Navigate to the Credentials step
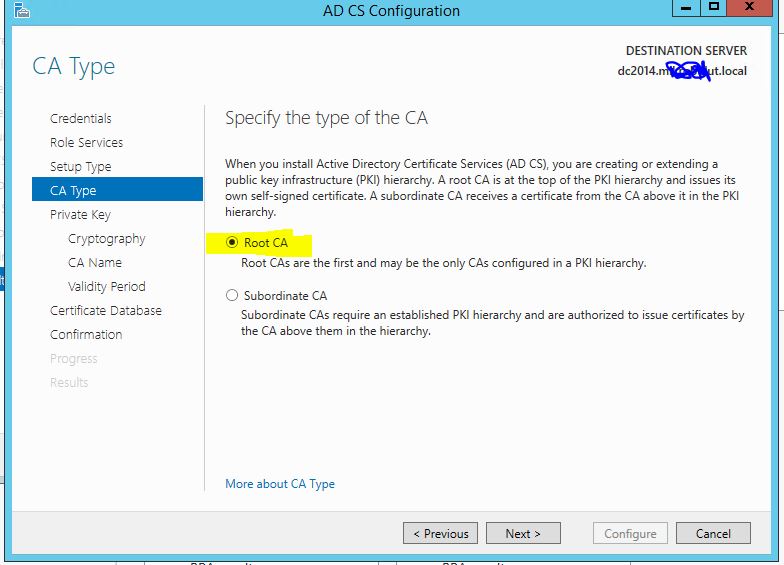Viewport: 784px width, 565px height. click(80, 118)
